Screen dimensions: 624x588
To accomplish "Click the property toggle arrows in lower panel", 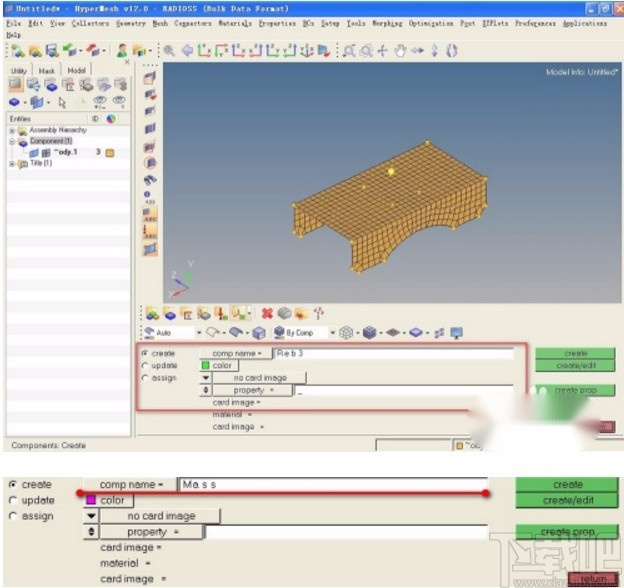I will pyautogui.click(x=91, y=532).
